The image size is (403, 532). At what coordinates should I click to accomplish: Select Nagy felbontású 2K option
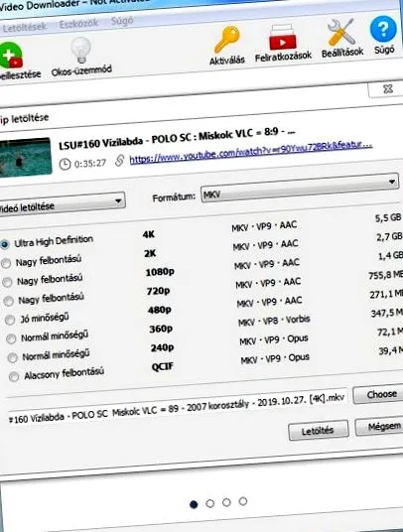pyautogui.click(x=6, y=263)
